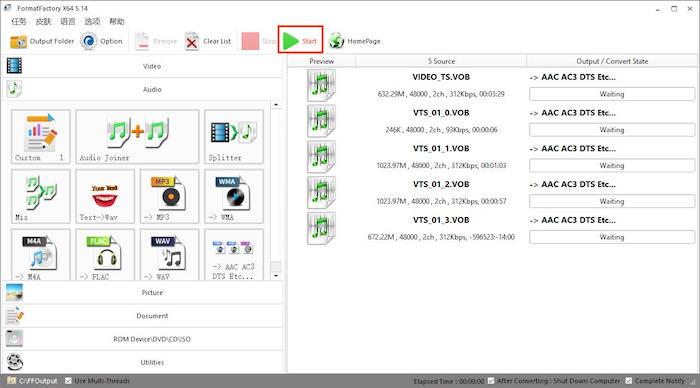The image size is (700, 388).
Task: Click the 5 Source column header
Action: (x=441, y=61)
